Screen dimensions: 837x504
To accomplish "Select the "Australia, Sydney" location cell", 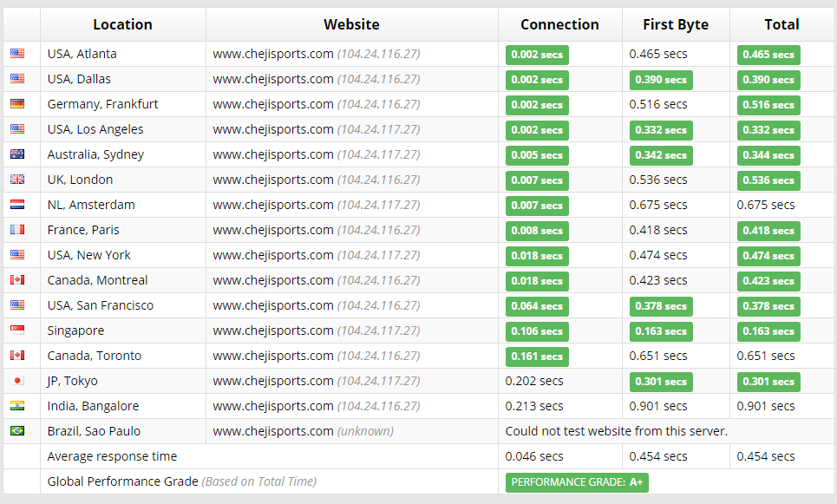I will tap(123, 154).
